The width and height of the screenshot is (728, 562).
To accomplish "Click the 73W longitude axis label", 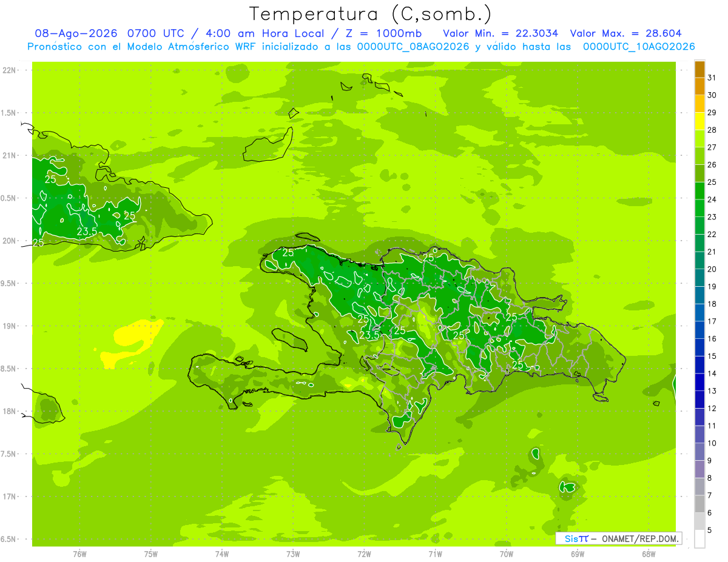I will [293, 554].
